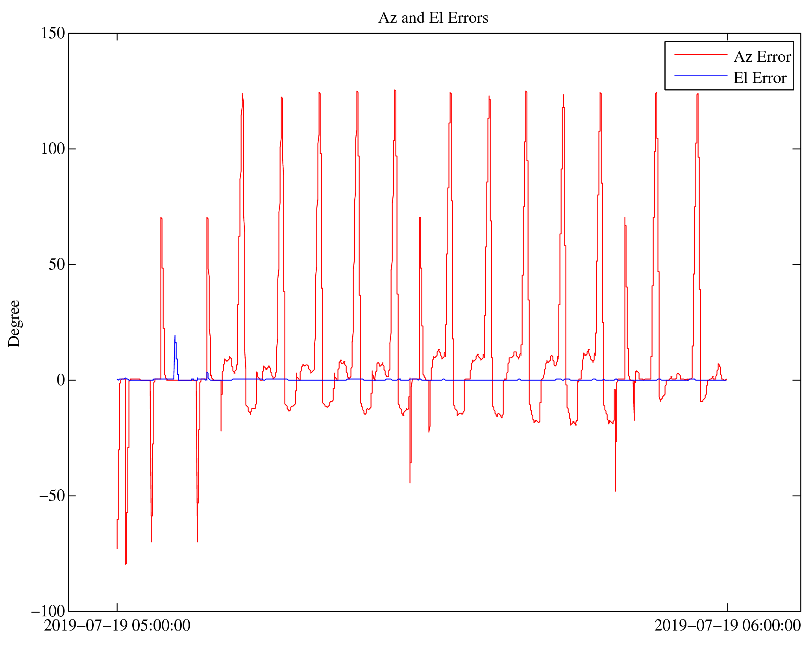
Task: Click the −50 y-axis tick label
Action: tap(52, 496)
